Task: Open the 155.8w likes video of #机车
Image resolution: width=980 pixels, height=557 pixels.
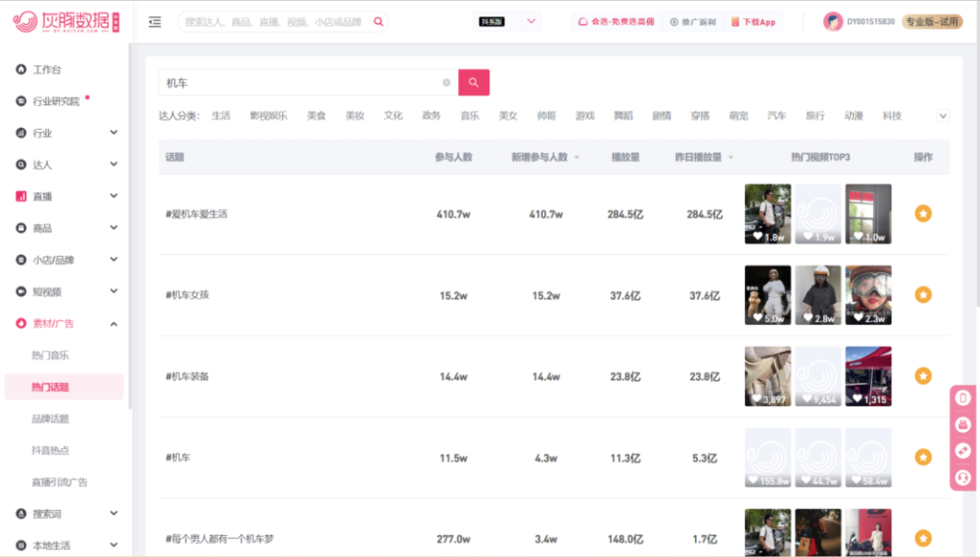Action: [x=768, y=457]
